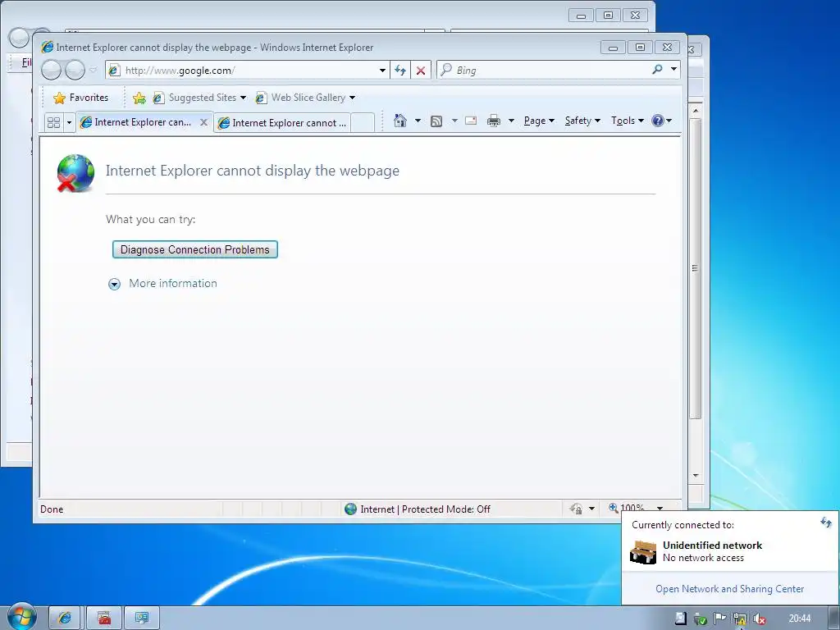The width and height of the screenshot is (840, 630).
Task: Click the red Stop loading icon
Action: 421,71
